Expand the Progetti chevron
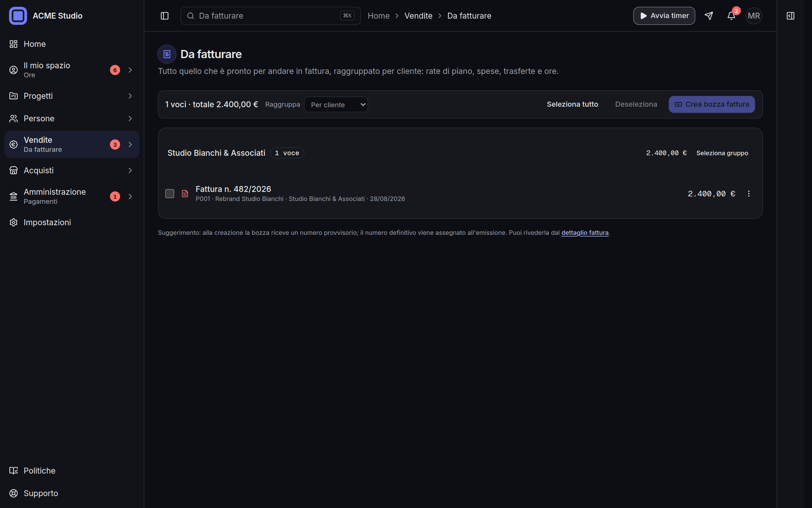 (130, 96)
